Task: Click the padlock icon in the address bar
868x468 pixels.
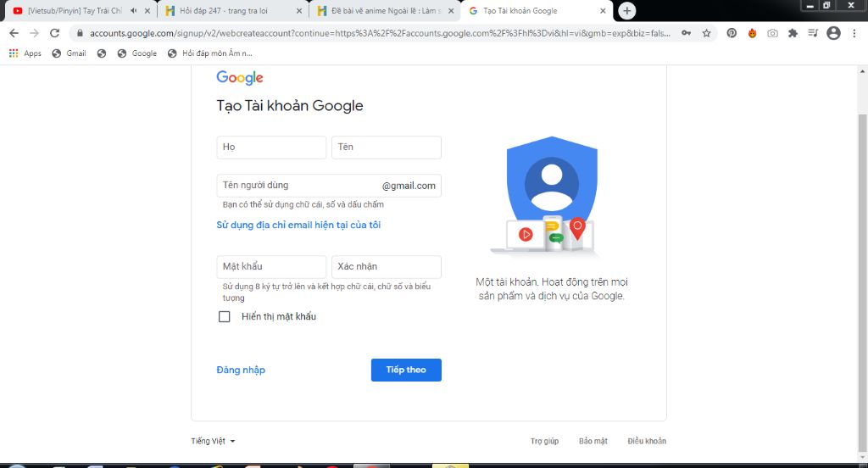Action: click(x=80, y=33)
